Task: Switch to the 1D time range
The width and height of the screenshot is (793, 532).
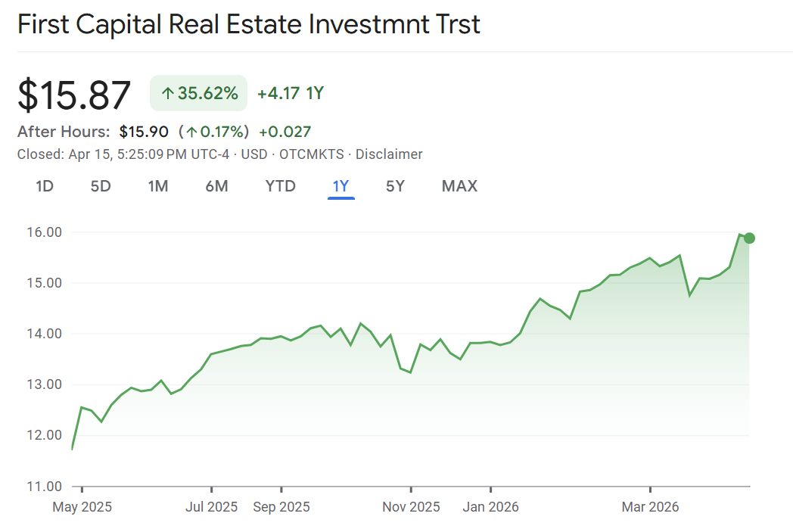Action: [45, 186]
